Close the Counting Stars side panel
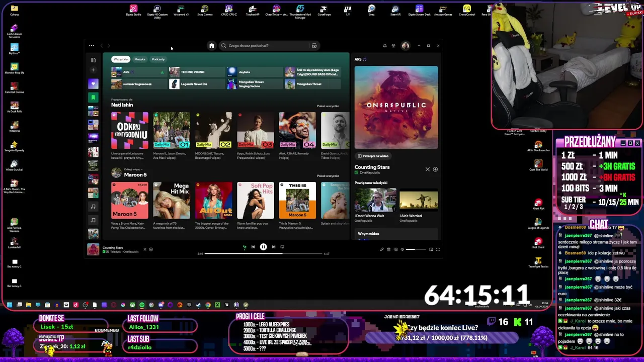This screenshot has width=644, height=362. (x=428, y=169)
